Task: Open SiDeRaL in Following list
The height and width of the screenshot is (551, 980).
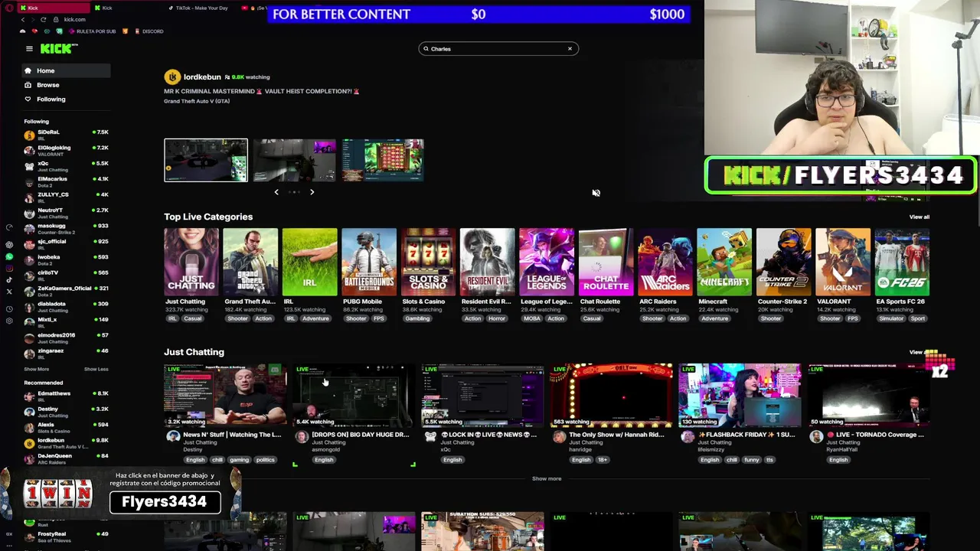Action: pyautogui.click(x=67, y=135)
